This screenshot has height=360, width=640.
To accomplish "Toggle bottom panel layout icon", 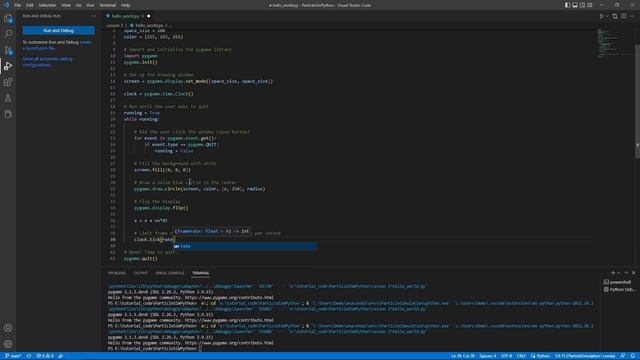I will click(x=575, y=5).
